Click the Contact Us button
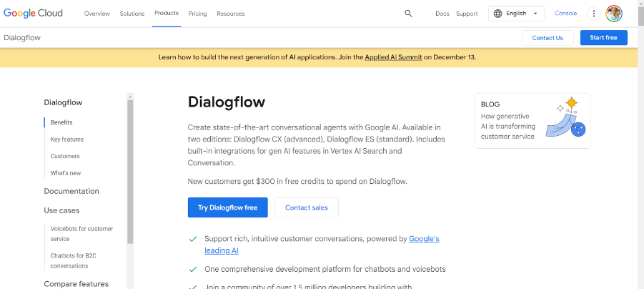 tap(548, 38)
